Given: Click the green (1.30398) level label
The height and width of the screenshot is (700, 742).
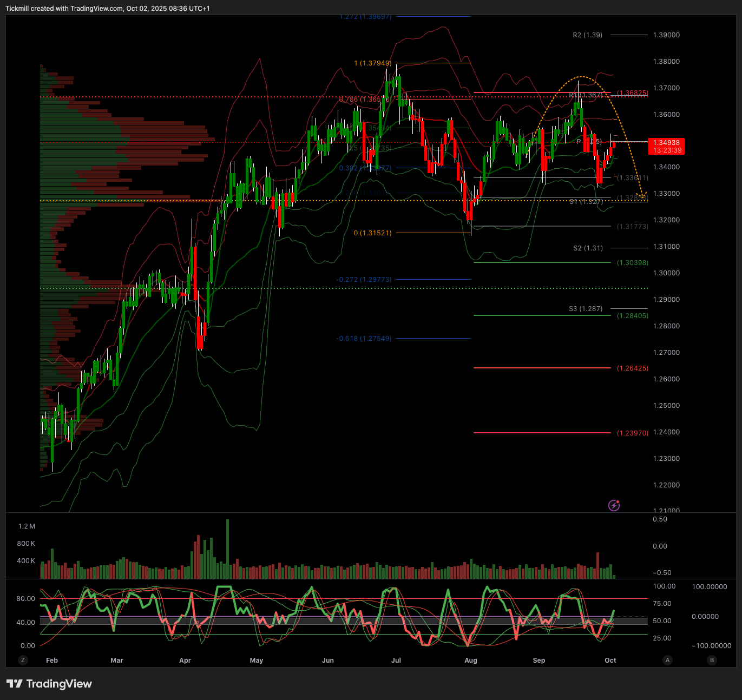Looking at the screenshot, I should [632, 263].
